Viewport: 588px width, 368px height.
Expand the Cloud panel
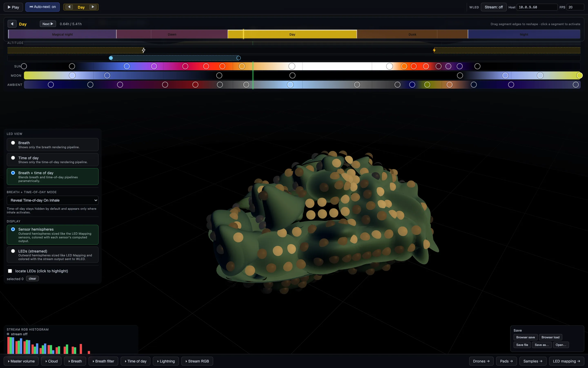pos(51,361)
